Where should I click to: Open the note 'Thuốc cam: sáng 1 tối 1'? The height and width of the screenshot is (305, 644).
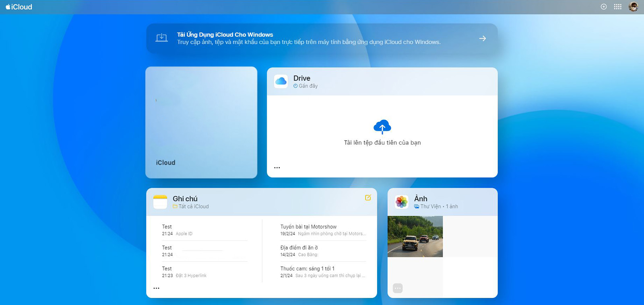coord(323,272)
